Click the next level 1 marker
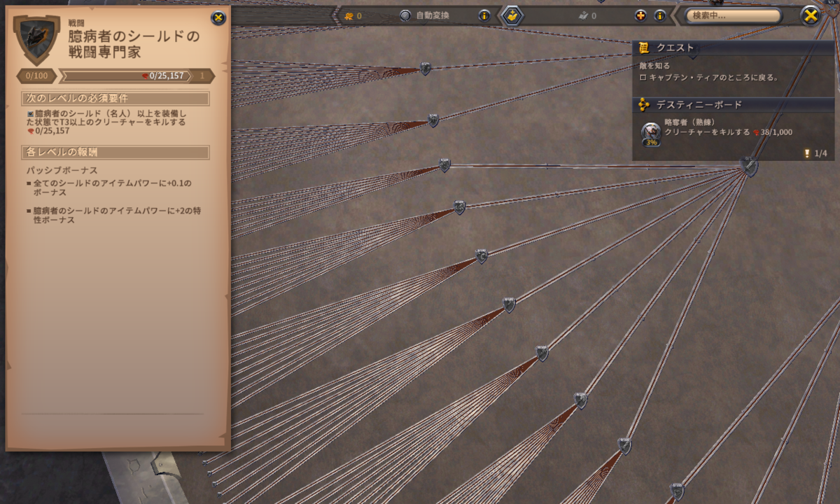This screenshot has width=840, height=504. click(x=203, y=76)
